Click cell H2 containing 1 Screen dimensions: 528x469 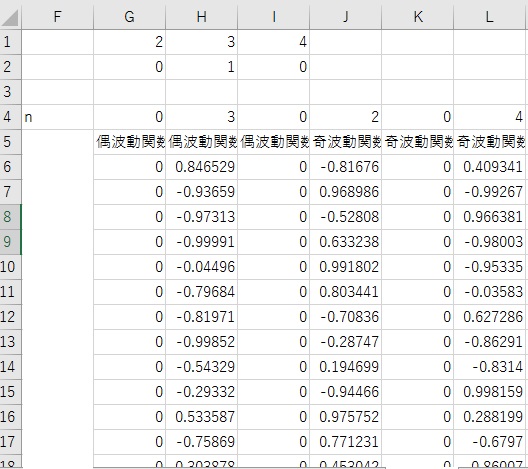201,67
